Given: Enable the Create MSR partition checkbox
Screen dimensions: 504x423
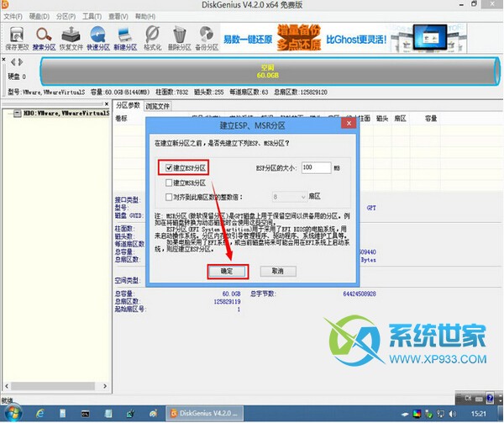Looking at the screenshot, I should click(169, 182).
